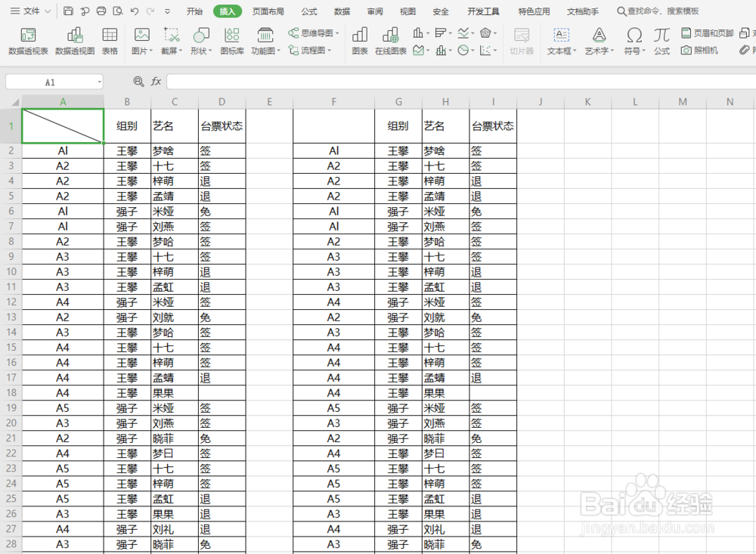Screen dimensions: 756x554
Task: Switch to the 页面布局 tab
Action: point(268,11)
